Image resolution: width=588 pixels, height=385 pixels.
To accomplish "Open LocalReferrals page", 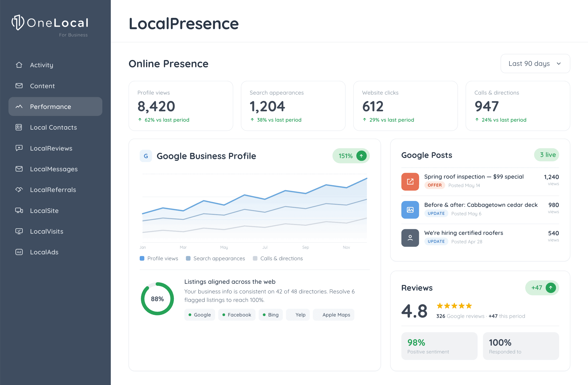I will pyautogui.click(x=55, y=190).
